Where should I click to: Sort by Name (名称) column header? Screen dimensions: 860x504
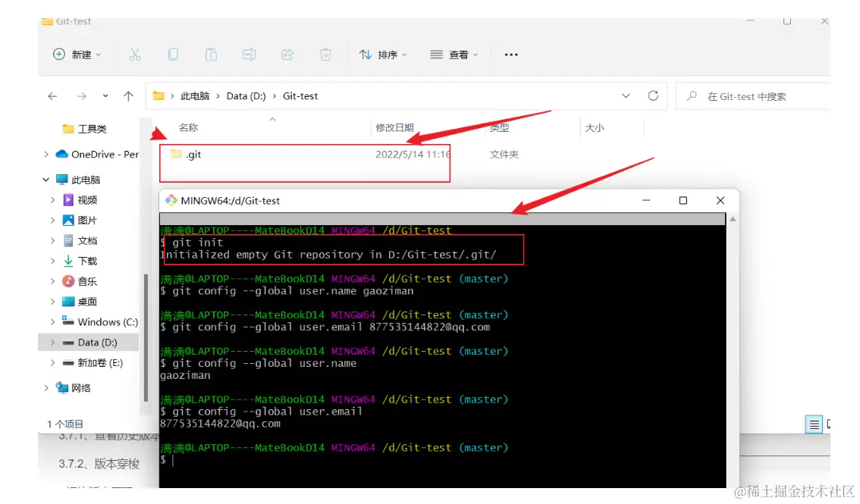tap(188, 127)
